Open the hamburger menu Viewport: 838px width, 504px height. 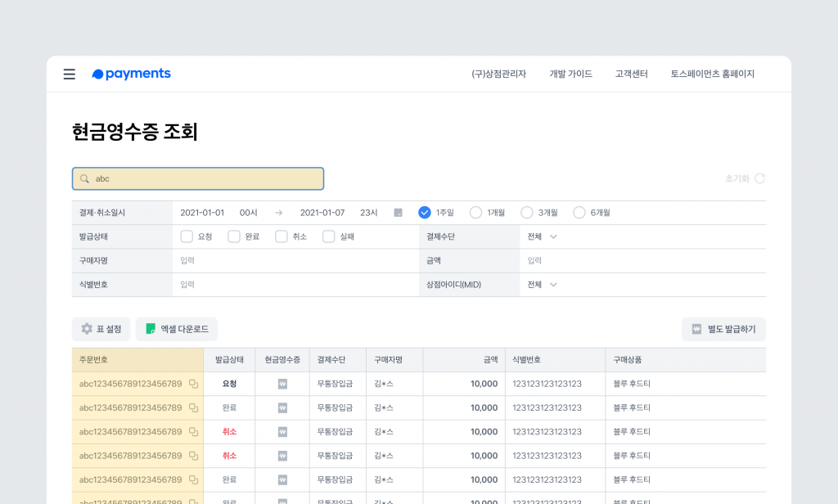(70, 74)
